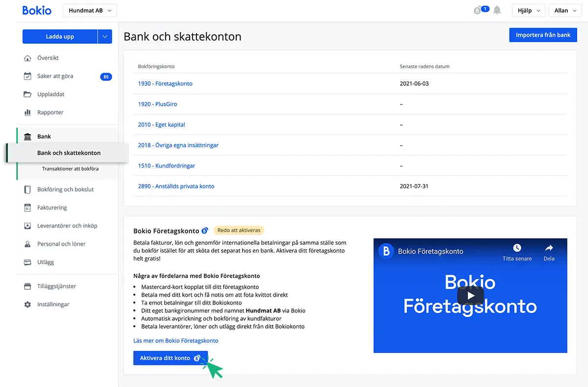
Task: Click the video title Bokio Företagskonto
Action: click(430, 251)
